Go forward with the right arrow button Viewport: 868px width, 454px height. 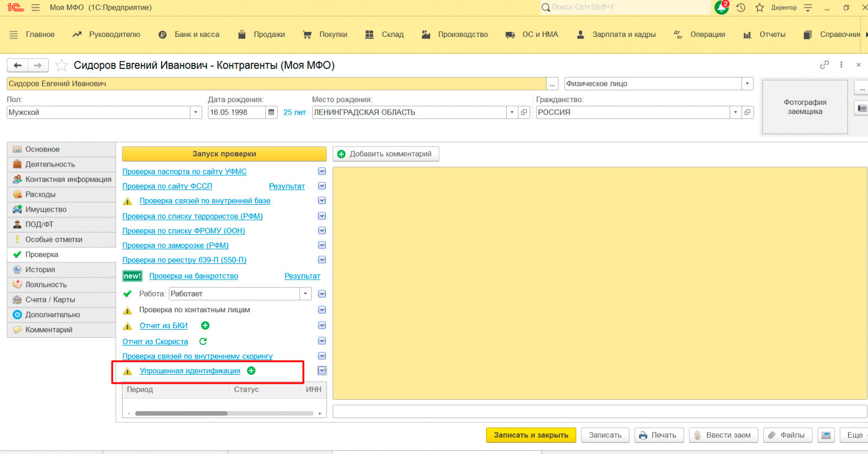pyautogui.click(x=38, y=65)
